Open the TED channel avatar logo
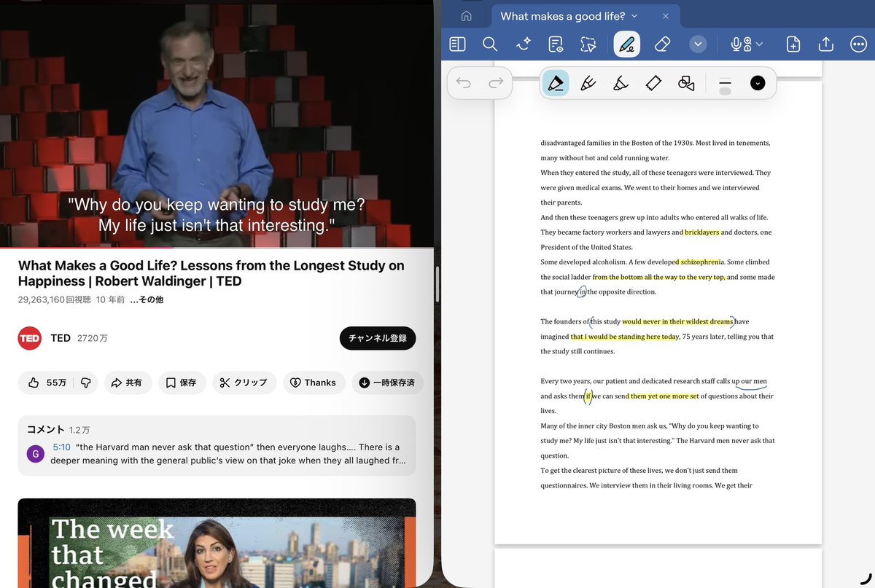 pos(30,338)
